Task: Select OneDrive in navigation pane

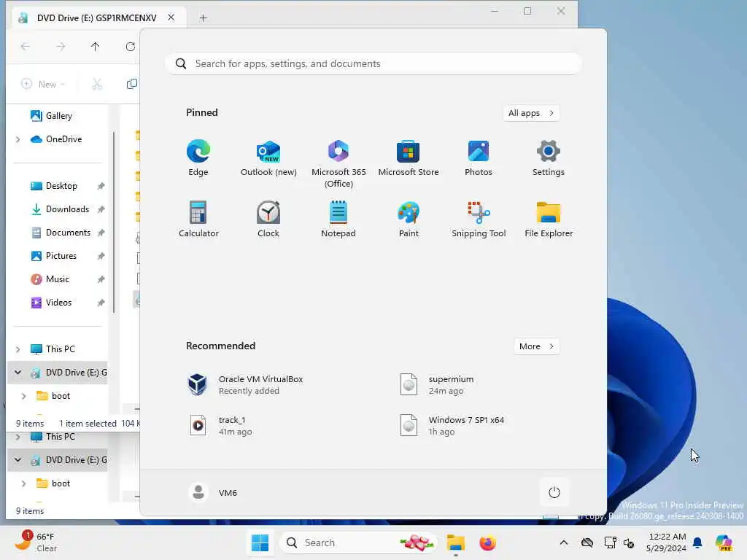Action: coord(57,139)
